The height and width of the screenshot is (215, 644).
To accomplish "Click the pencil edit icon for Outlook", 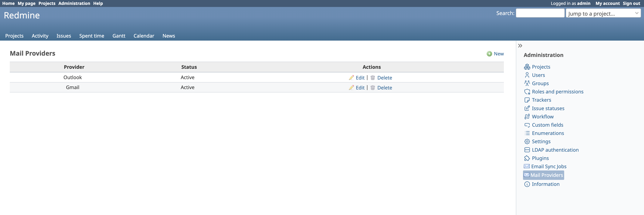I will pyautogui.click(x=351, y=77).
